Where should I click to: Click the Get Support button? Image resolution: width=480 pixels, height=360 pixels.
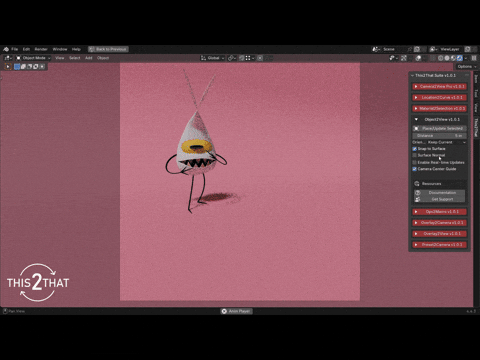coord(439,199)
